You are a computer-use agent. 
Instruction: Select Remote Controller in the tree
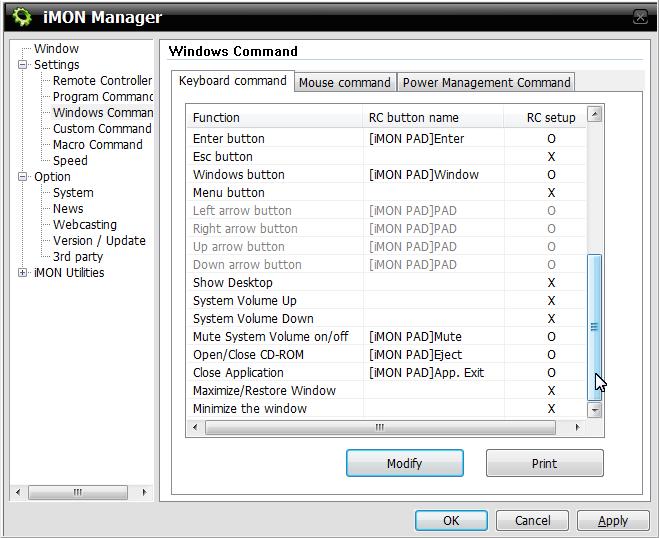pos(102,81)
